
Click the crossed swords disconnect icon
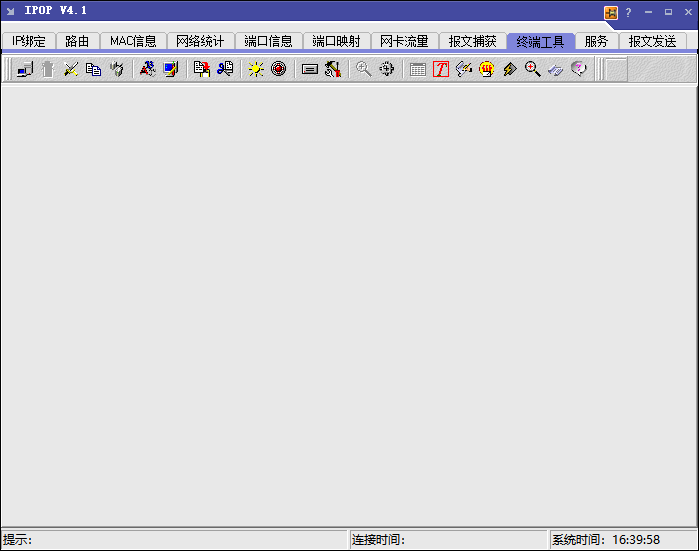70,69
